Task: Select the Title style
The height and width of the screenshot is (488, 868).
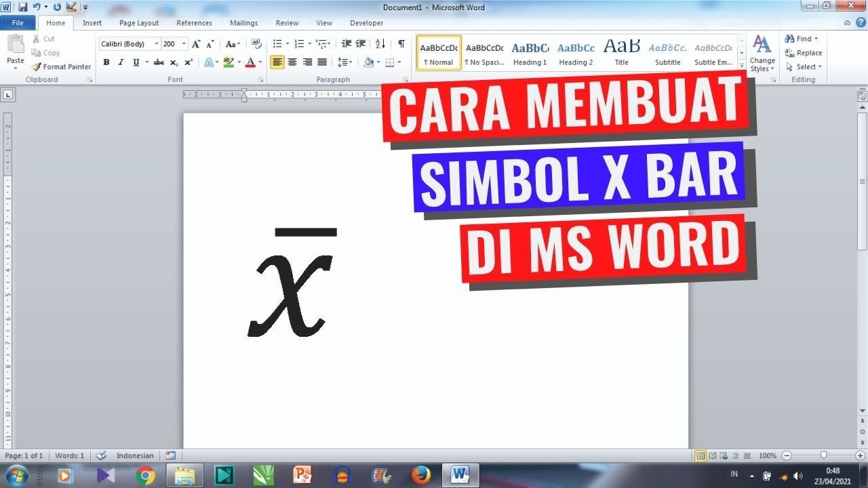Action: (x=622, y=53)
